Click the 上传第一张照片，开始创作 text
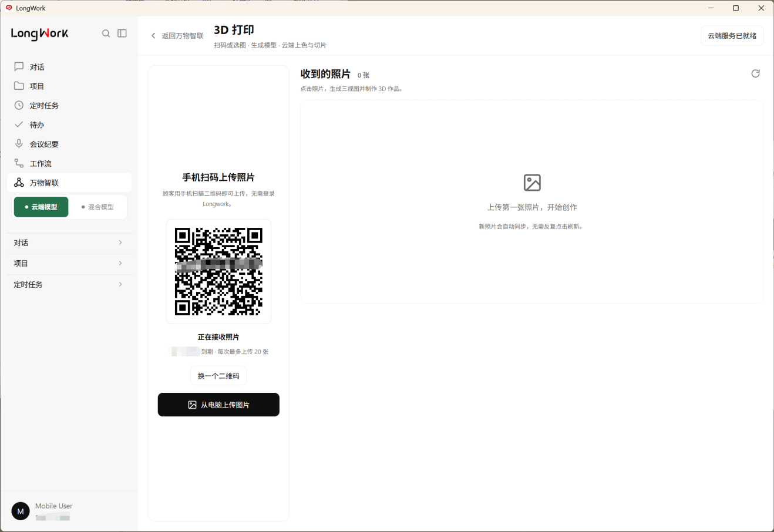This screenshot has height=532, width=774. tap(532, 207)
